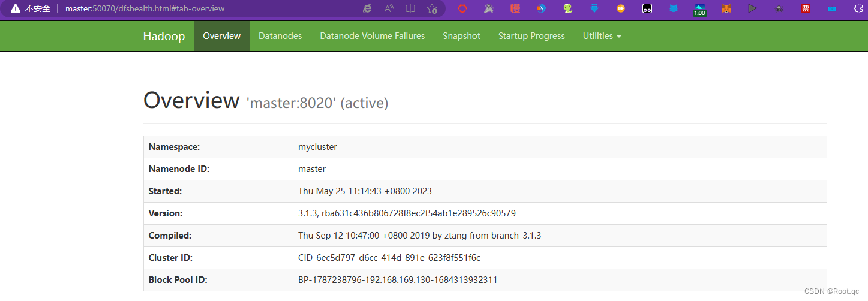Click the Block Pool ID value
Viewport: 868px width, 301px height.
[x=398, y=280]
